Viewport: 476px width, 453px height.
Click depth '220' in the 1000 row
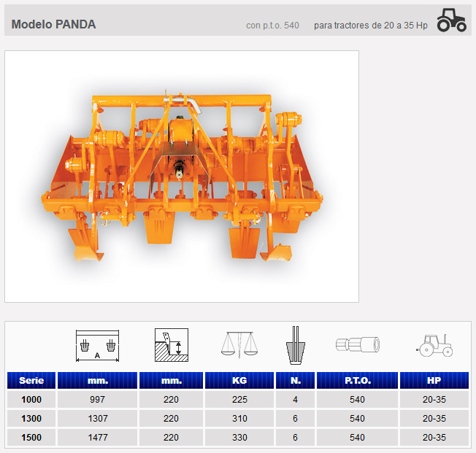coord(172,399)
